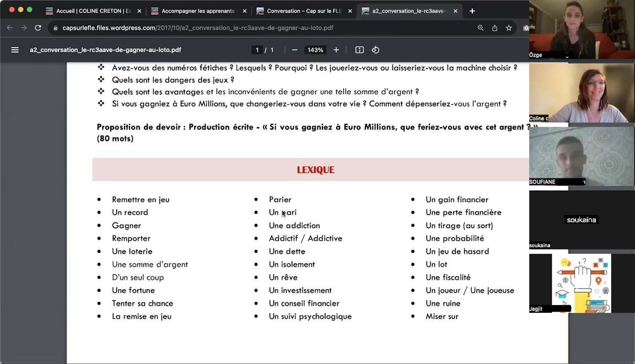Rotate the PDF counterclockwise
The image size is (635, 364).
pyautogui.click(x=375, y=50)
